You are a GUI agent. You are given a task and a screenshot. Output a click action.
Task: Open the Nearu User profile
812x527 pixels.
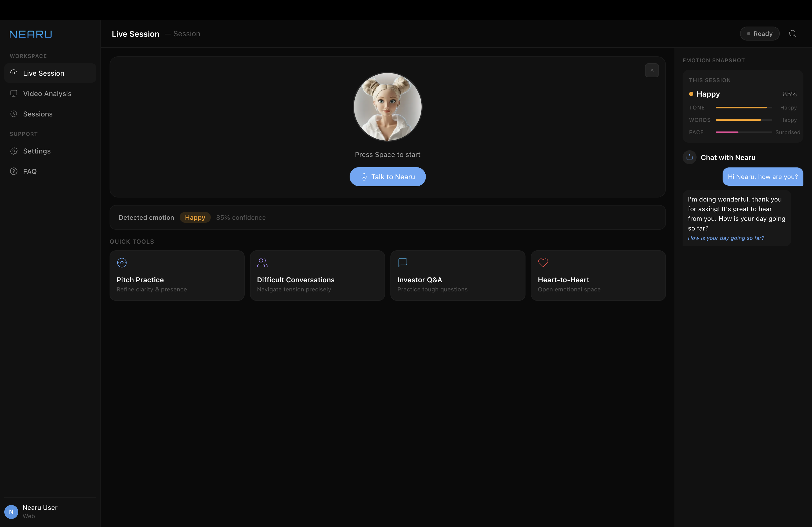point(39,511)
